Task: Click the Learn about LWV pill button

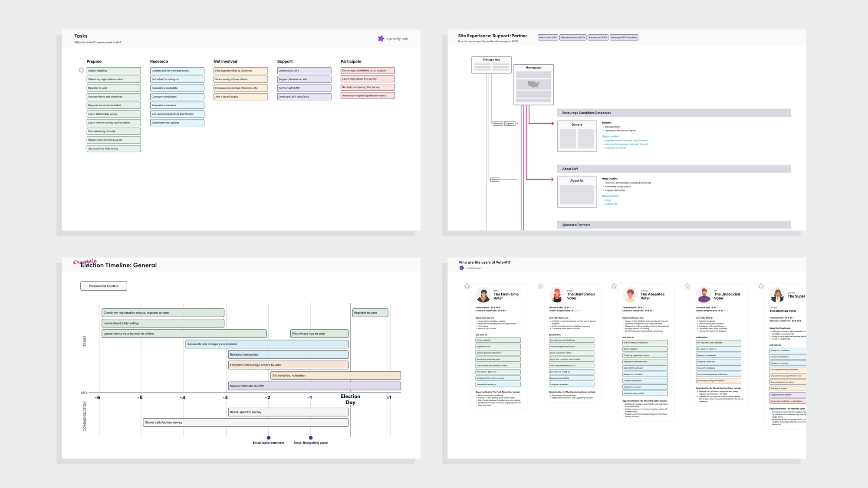Action: tap(548, 37)
